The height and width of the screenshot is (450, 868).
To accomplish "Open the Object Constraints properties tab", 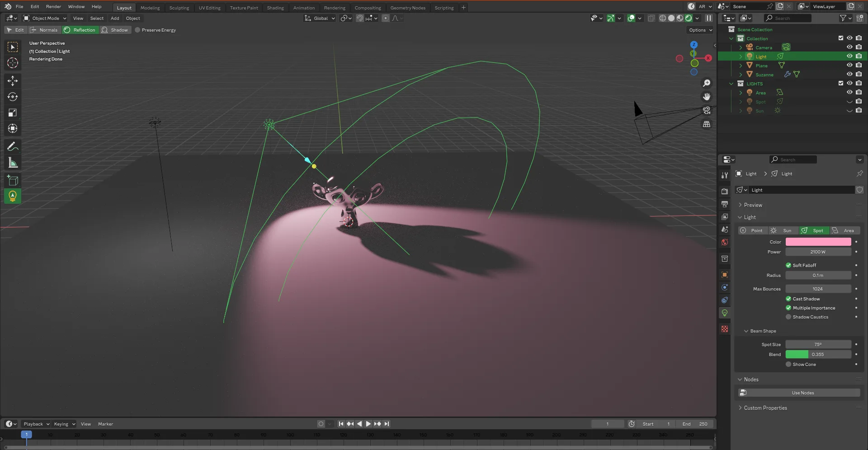I will (725, 300).
